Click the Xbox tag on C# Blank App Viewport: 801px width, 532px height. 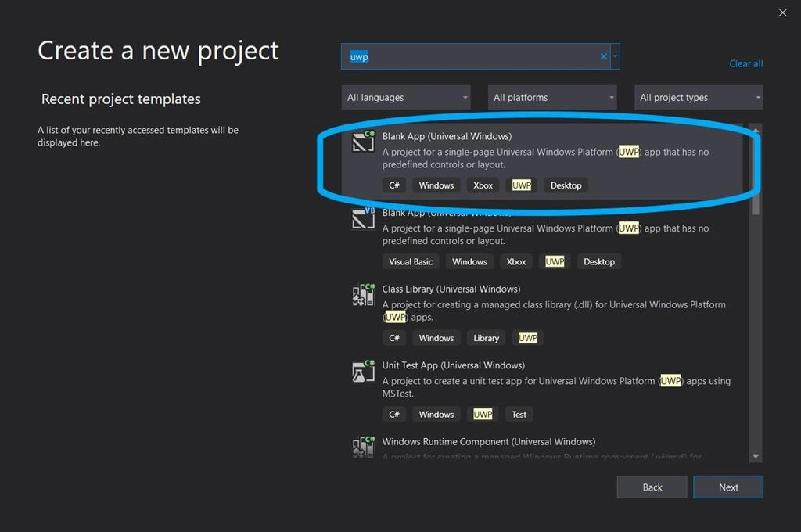pyautogui.click(x=483, y=185)
